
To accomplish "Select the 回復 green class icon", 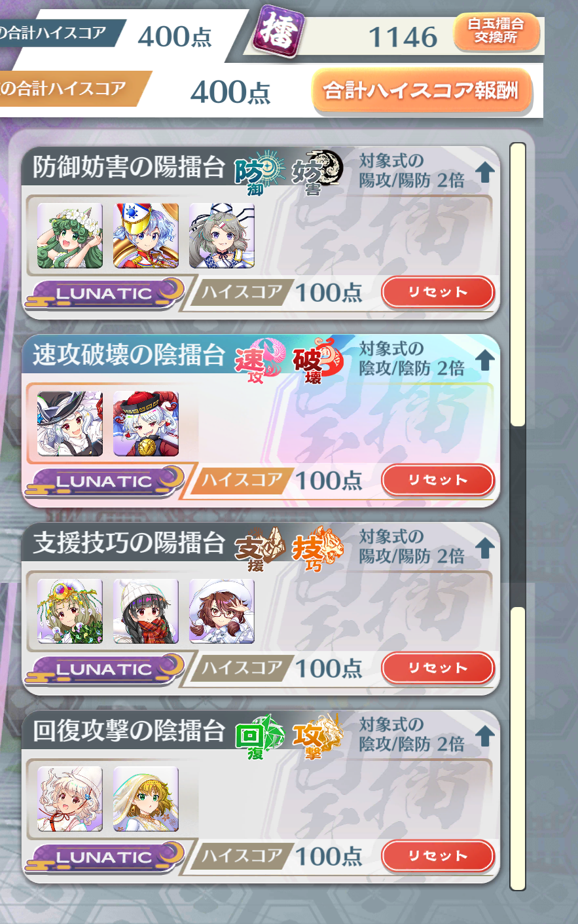I will pyautogui.click(x=259, y=736).
